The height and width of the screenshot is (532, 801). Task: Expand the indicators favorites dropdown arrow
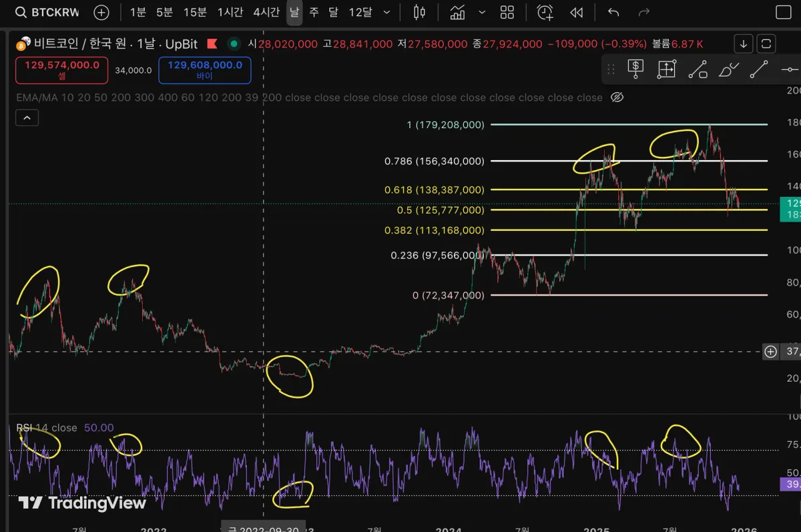(483, 12)
